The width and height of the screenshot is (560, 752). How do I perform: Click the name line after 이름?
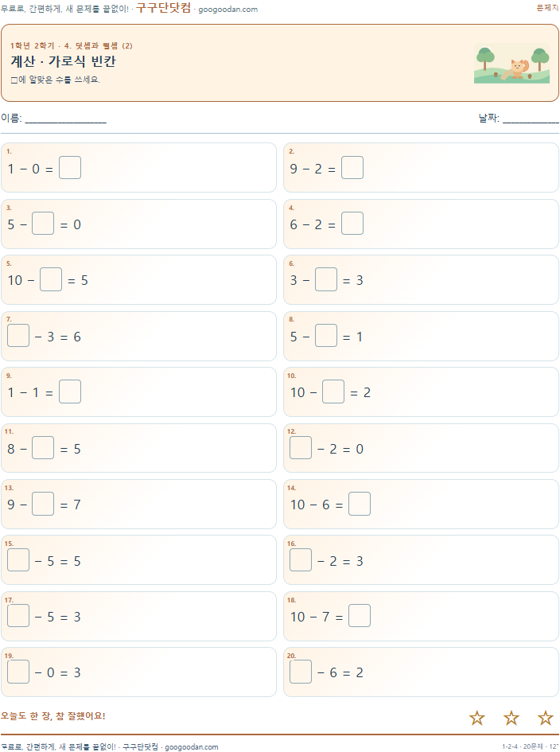coord(66,119)
